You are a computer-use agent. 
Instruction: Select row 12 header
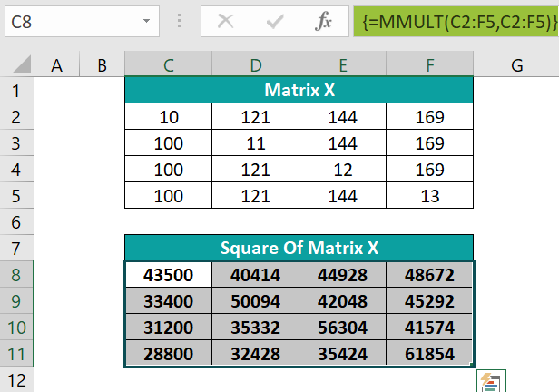[x=16, y=380]
